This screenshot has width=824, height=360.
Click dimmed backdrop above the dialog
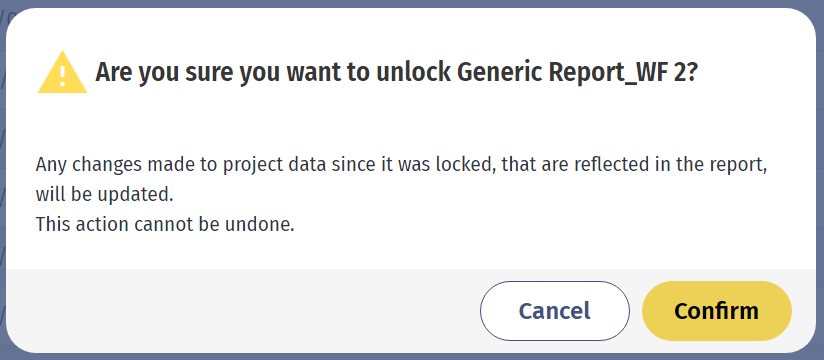[x=412, y=3]
